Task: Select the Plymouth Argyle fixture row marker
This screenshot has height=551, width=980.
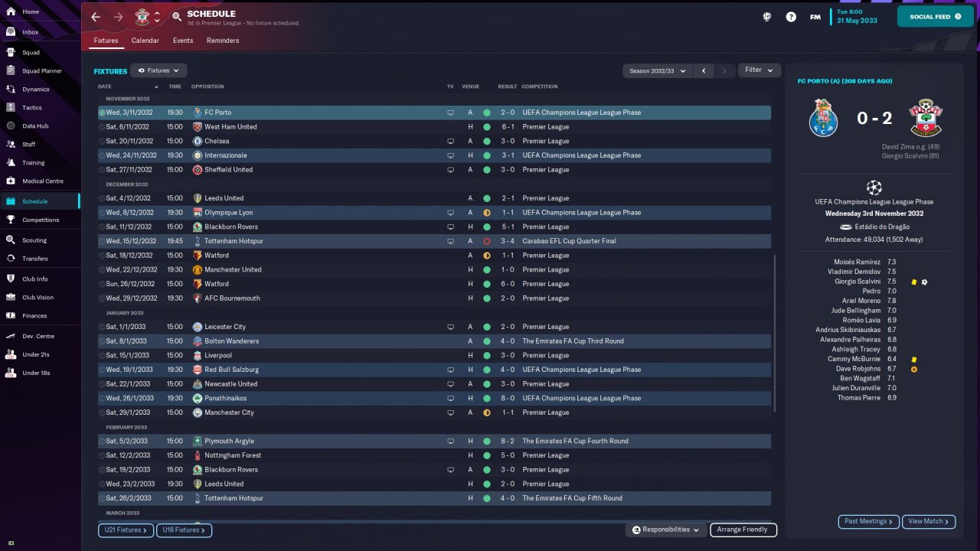Action: point(102,442)
